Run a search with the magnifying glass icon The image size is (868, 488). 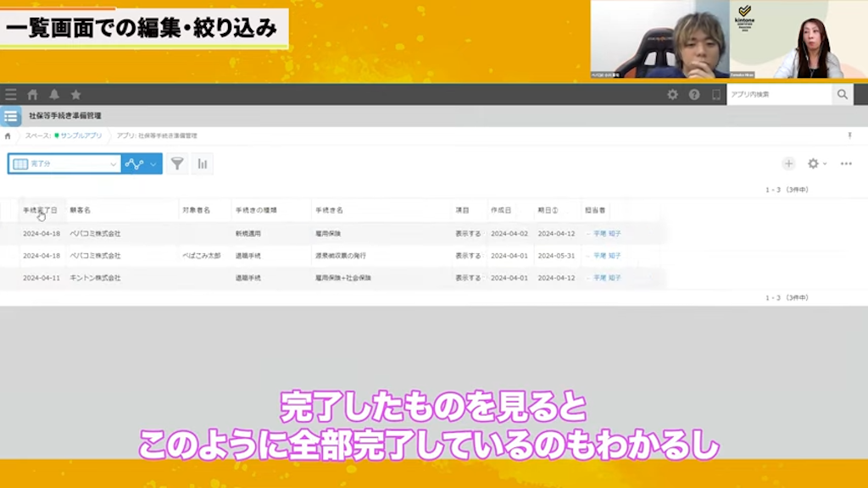842,94
